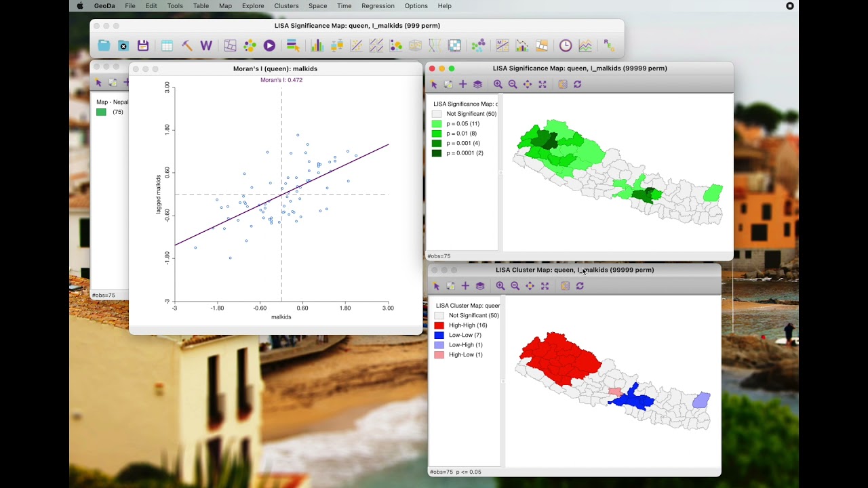This screenshot has width=868, height=488.
Task: Click the screen recording indicator in menu bar
Action: [x=790, y=5]
